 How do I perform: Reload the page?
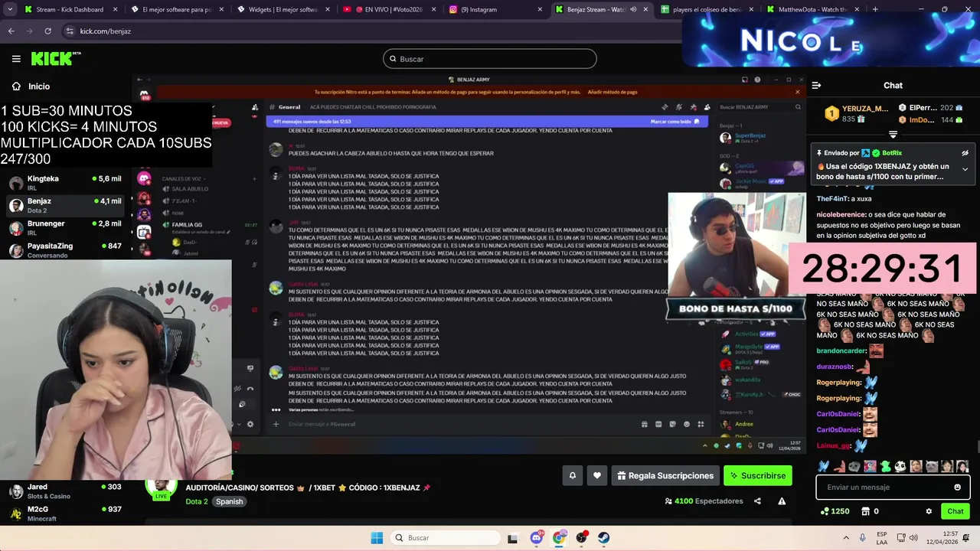pos(47,31)
